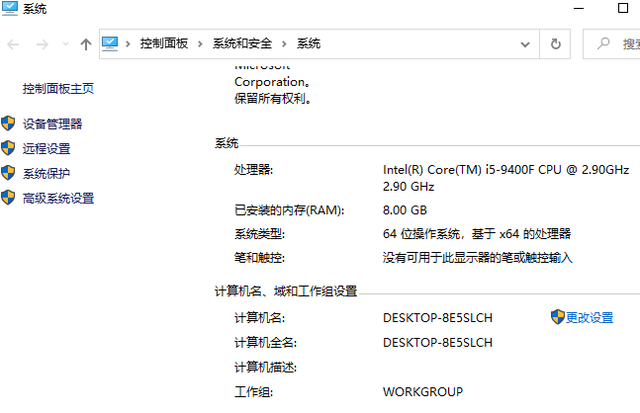Image resolution: width=640 pixels, height=413 pixels.
Task: Go up one level with Up arrow
Action: point(86,44)
